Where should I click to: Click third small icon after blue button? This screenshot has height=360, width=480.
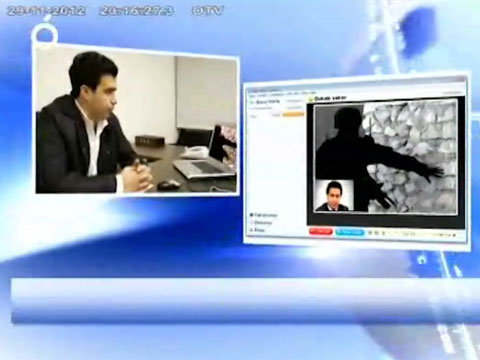click(x=383, y=233)
